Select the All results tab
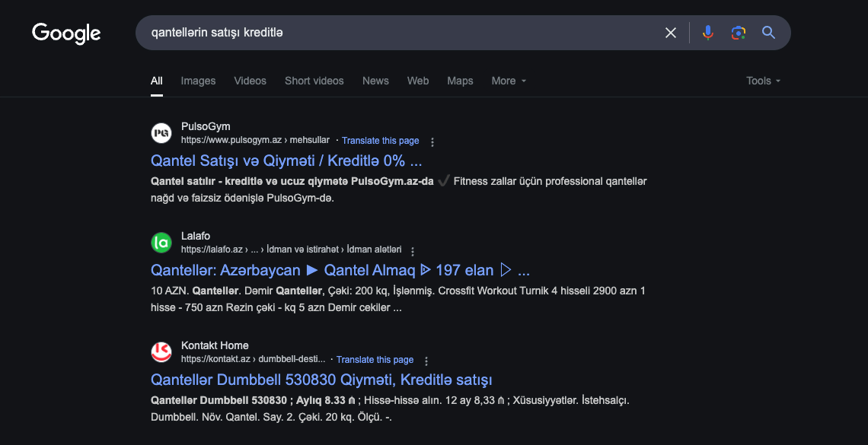The image size is (868, 445). pyautogui.click(x=157, y=81)
